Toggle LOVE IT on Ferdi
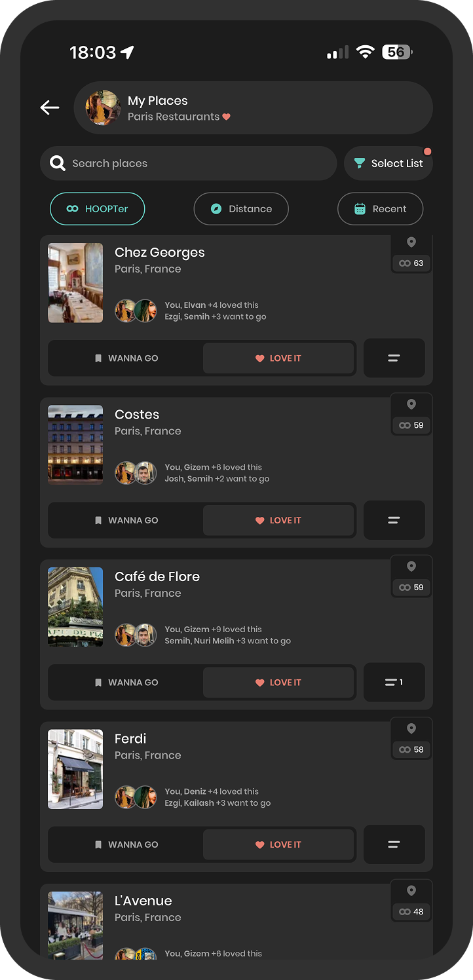Image resolution: width=473 pixels, height=980 pixels. pos(278,844)
